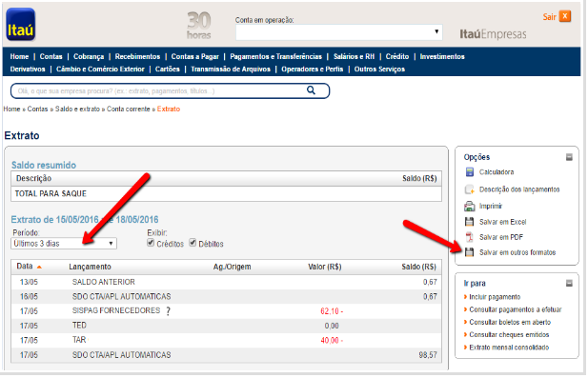Open the Recebimentos menu
588x378 pixels.
[137, 56]
